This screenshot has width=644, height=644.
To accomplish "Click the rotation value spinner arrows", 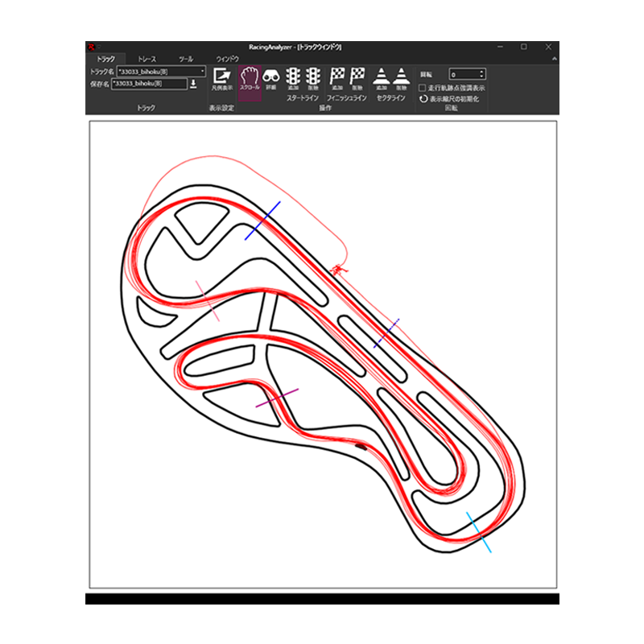I will pyautogui.click(x=481, y=74).
